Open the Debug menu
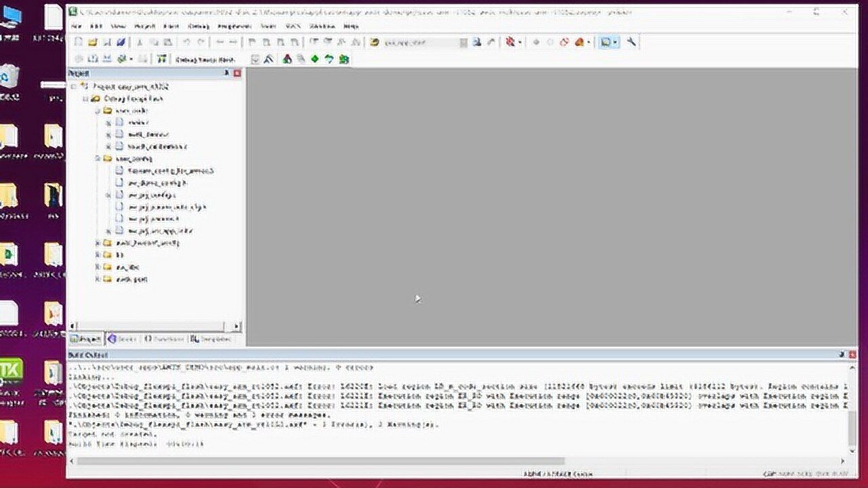This screenshot has height=488, width=868. [x=199, y=26]
